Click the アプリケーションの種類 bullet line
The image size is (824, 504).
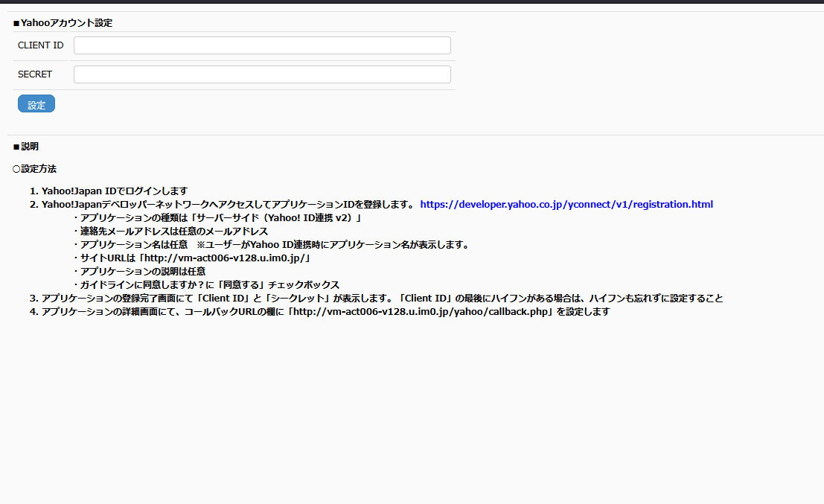coord(217,218)
